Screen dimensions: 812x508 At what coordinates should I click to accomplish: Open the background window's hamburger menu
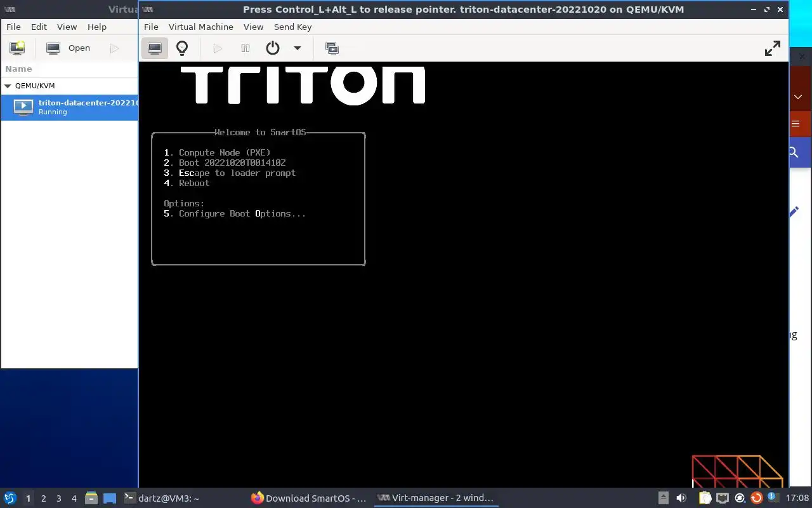[x=796, y=124]
